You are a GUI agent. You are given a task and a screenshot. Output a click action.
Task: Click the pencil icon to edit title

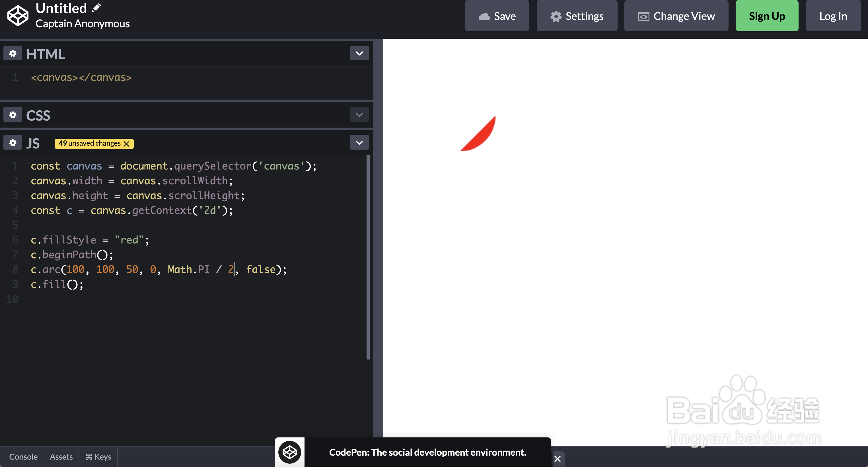tap(96, 8)
